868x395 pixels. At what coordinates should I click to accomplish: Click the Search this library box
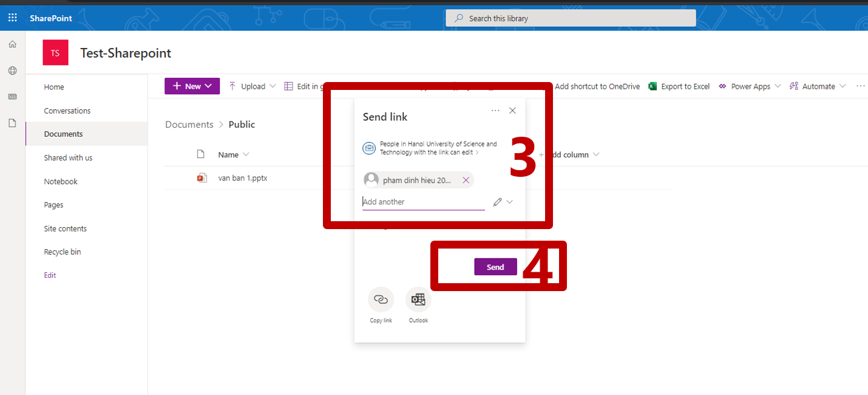(x=571, y=18)
